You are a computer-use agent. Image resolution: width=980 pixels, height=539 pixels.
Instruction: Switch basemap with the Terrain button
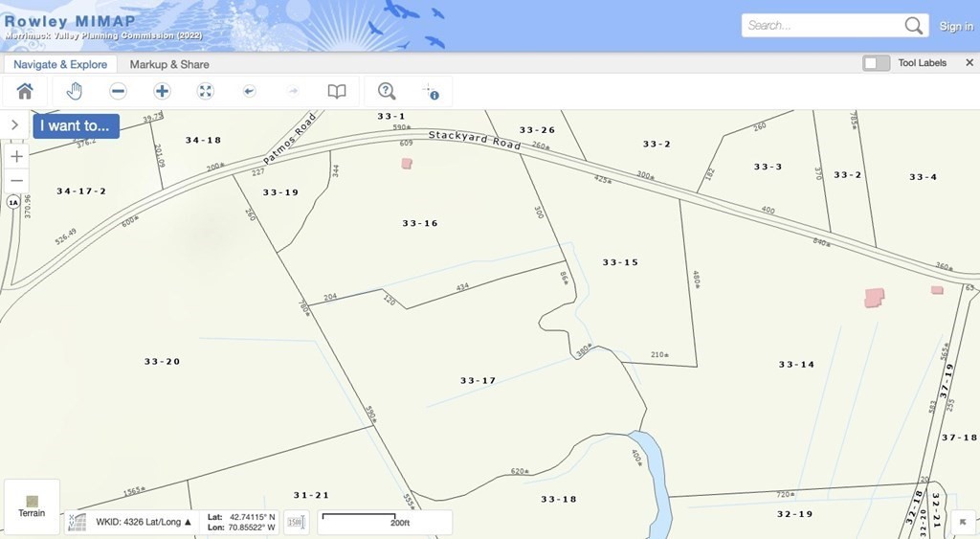coord(33,505)
